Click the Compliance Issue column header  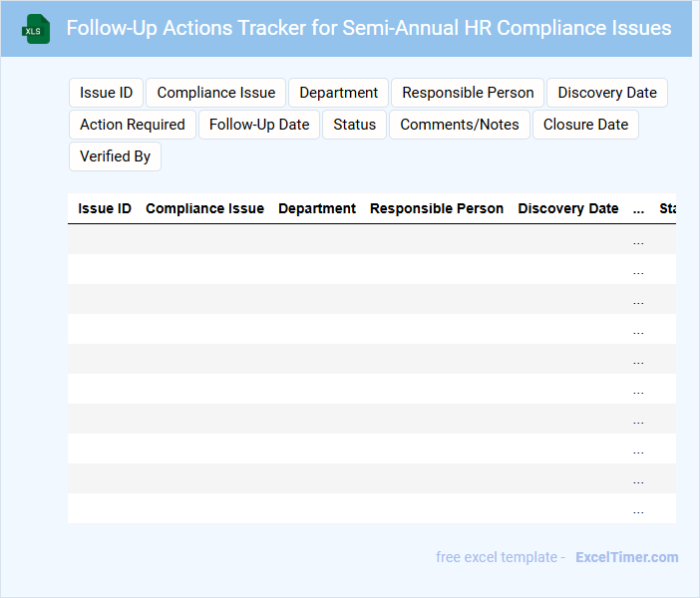204,209
